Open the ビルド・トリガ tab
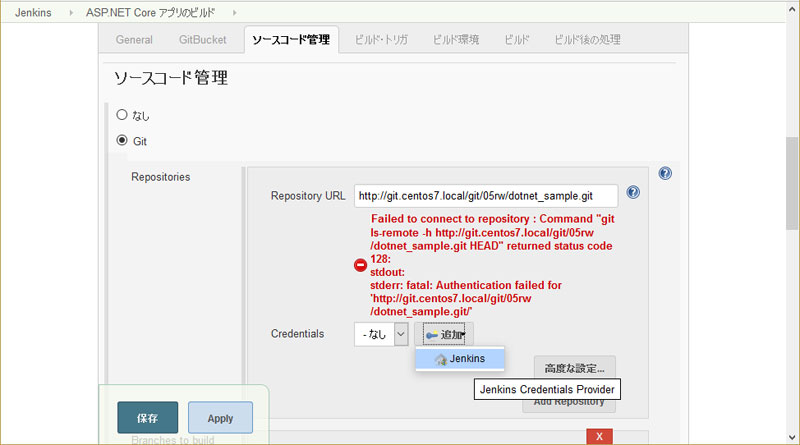This screenshot has height=445, width=800. point(381,40)
